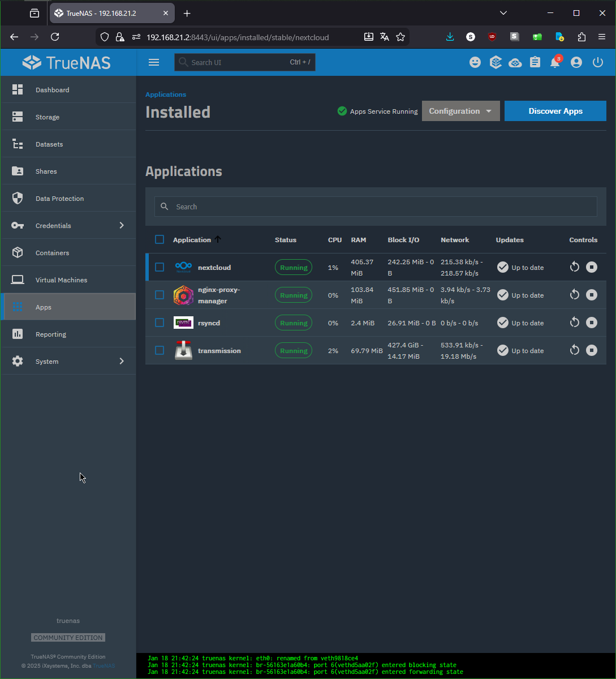Open Reporting in sidebar

pyautogui.click(x=68, y=334)
